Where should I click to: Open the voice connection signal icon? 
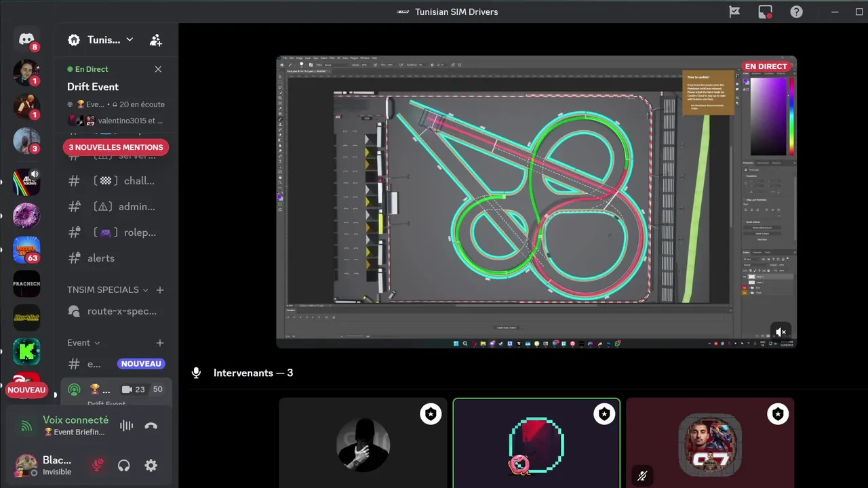point(26,426)
